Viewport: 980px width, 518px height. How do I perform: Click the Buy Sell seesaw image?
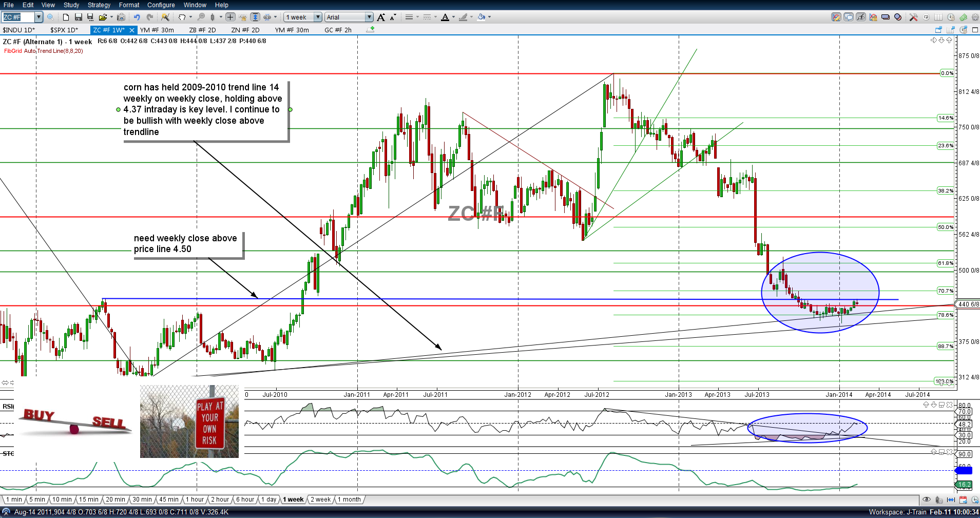[x=75, y=421]
